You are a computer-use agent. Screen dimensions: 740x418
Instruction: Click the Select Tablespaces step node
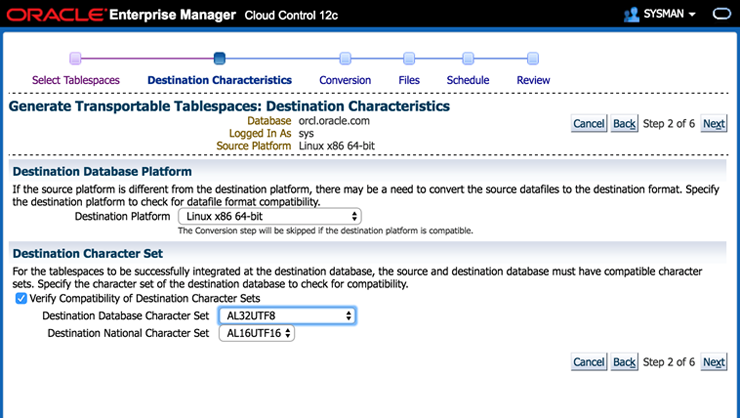click(76, 59)
